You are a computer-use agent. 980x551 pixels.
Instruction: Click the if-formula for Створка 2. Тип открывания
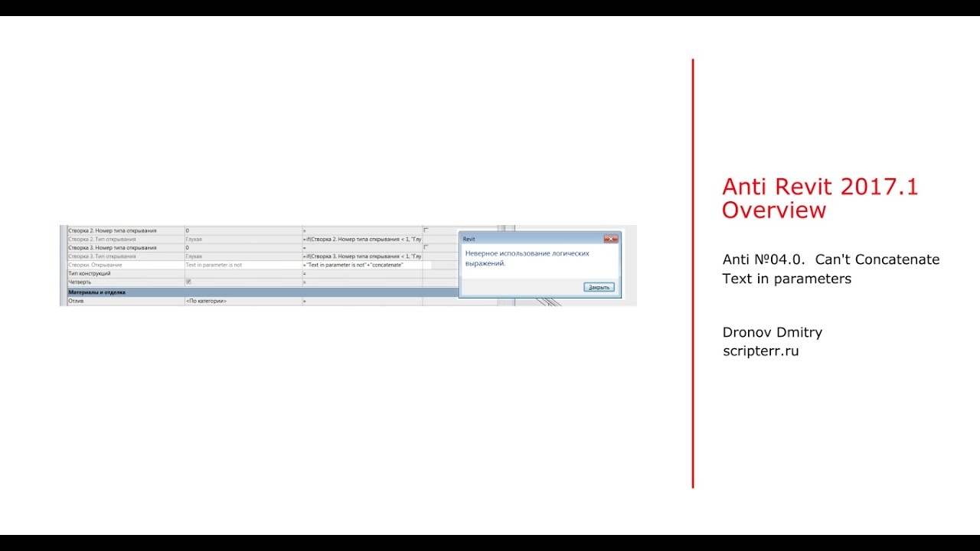[x=361, y=239]
